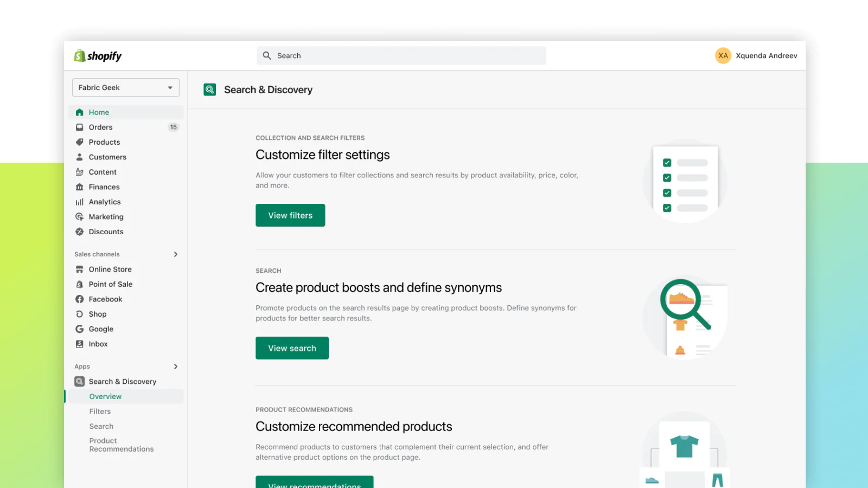Click 'Customize recommended products' heading
Viewport: 868px width, 488px height.
pyautogui.click(x=354, y=426)
